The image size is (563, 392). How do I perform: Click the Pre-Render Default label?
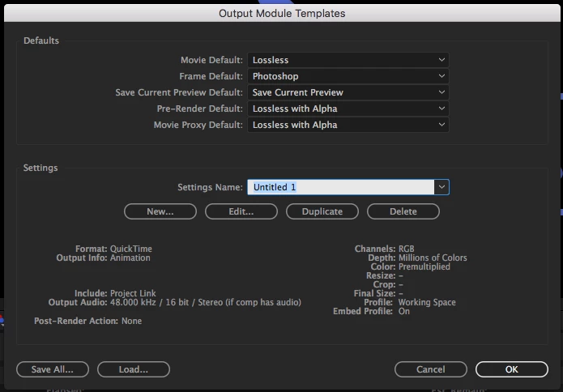(x=200, y=109)
